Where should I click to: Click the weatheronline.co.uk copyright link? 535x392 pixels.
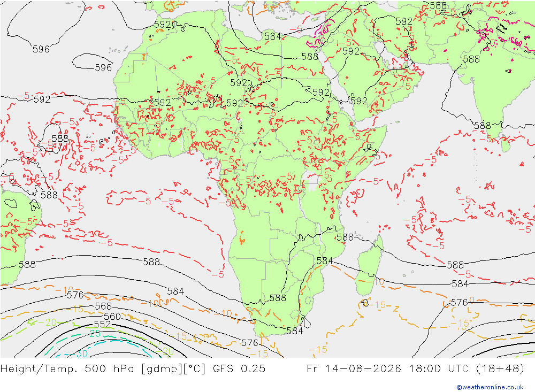[x=490, y=387]
